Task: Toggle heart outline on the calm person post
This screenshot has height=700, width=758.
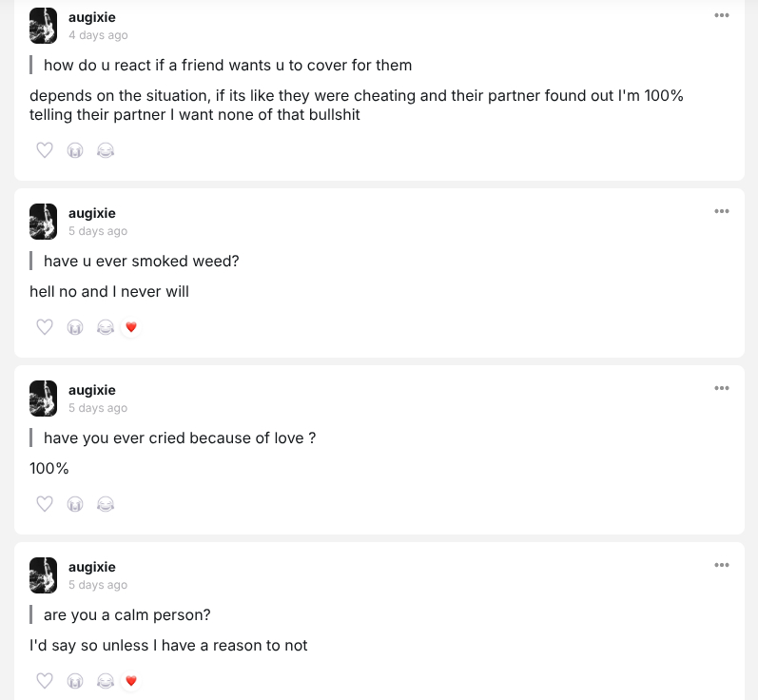Action: point(45,681)
